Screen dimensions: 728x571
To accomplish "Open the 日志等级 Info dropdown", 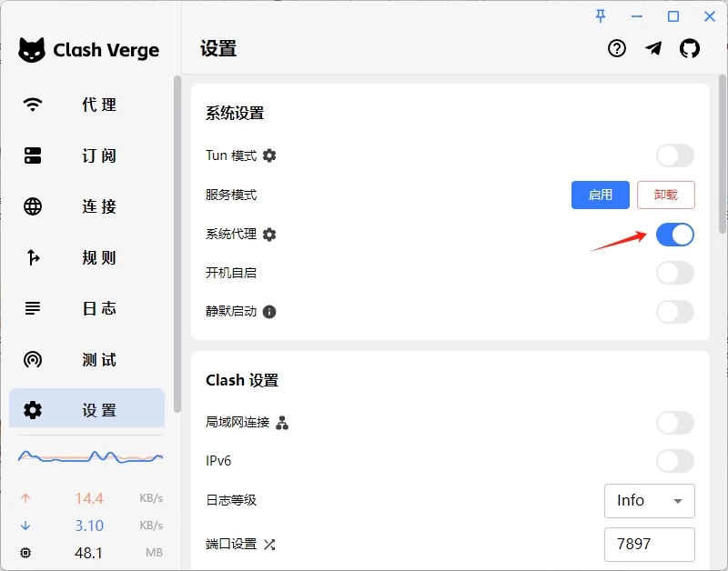I will point(650,500).
